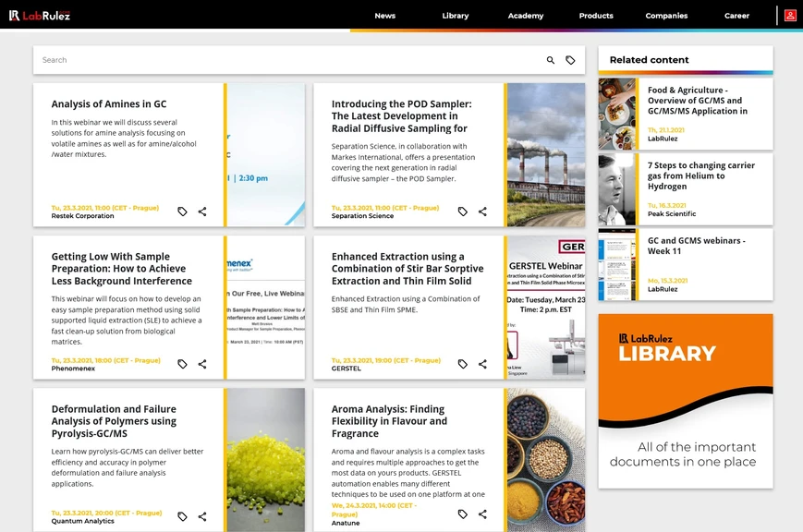The width and height of the screenshot is (803, 532).
Task: Click the search magnifier icon
Action: [x=551, y=60]
